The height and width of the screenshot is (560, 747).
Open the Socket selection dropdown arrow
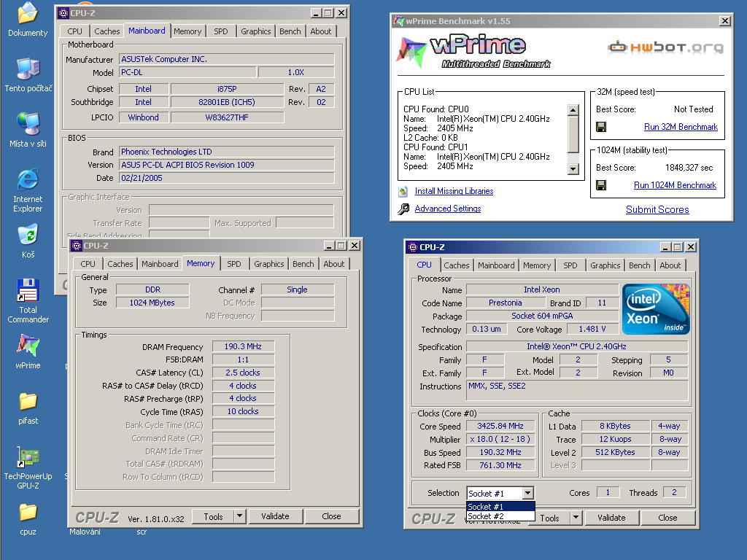click(x=528, y=494)
